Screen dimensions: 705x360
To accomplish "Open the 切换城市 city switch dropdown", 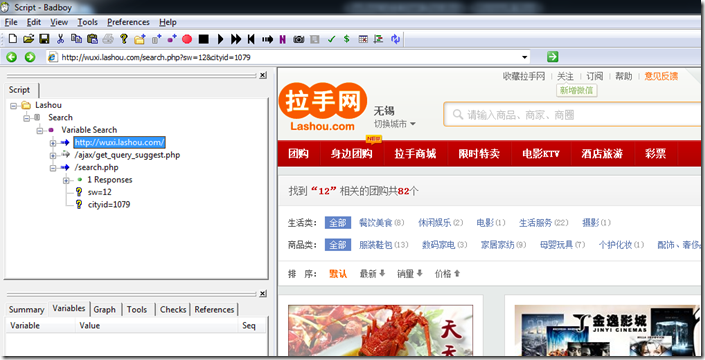I will 395,124.
